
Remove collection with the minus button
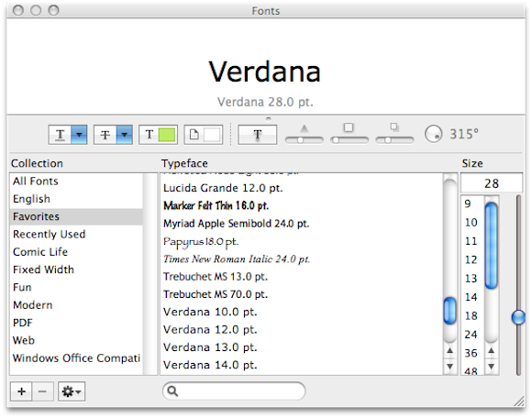(42, 391)
